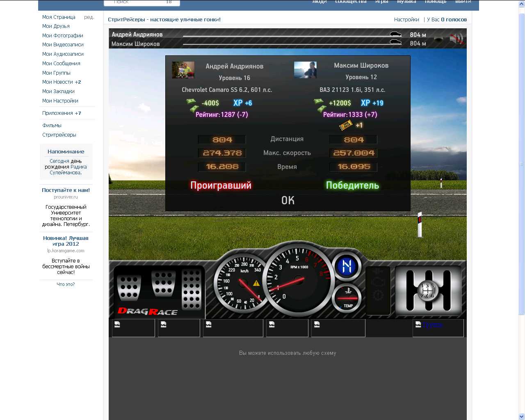Screen dimensions: 525x420
Task: Click the ред. edit link
Action: coord(89,17)
